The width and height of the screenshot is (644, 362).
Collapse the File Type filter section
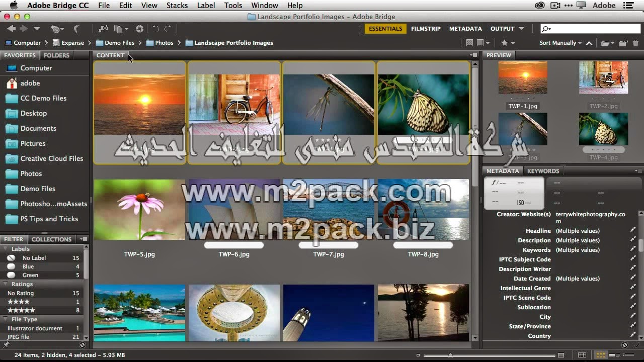pos(6,319)
